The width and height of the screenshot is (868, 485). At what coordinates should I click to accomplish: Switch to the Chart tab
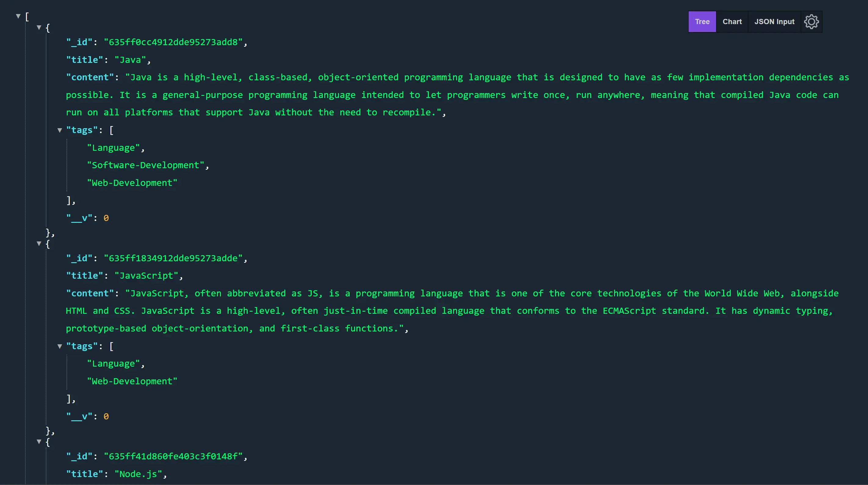pos(732,22)
